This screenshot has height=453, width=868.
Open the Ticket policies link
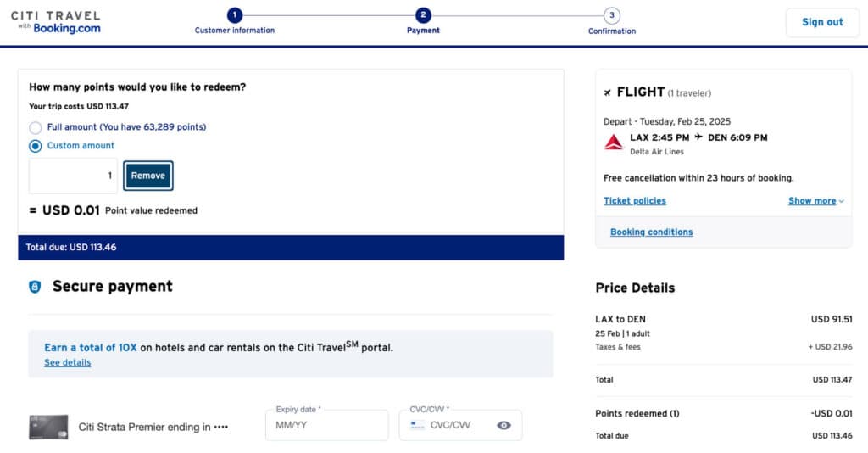coord(635,201)
